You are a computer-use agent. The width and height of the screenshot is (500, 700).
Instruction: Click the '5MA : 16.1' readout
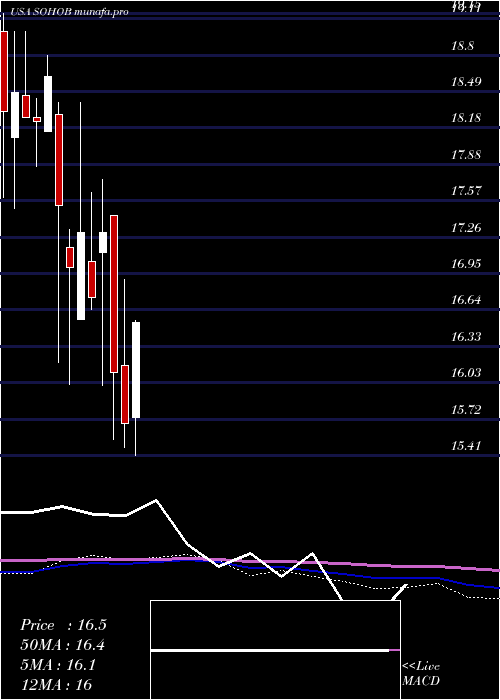tap(58, 665)
